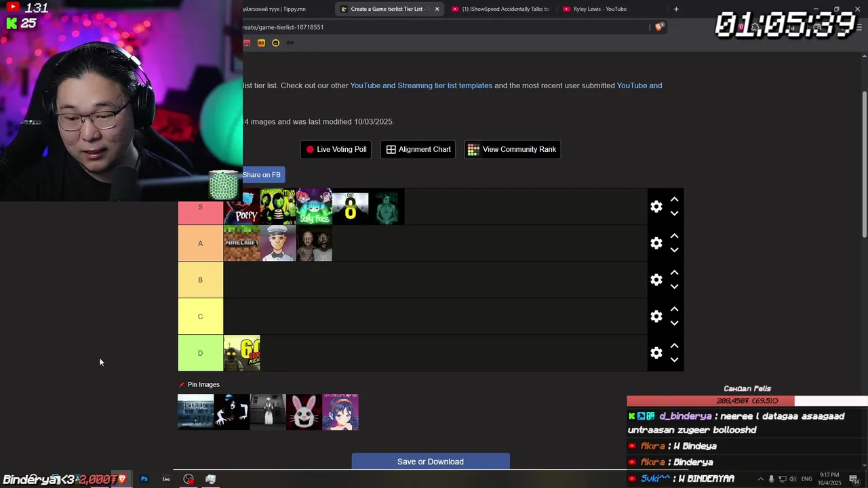
Task: Select the white bunny mask image in the pool
Action: tap(304, 411)
